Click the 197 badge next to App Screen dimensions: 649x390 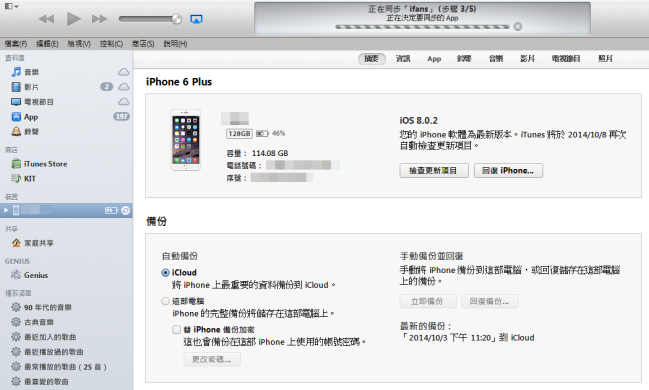pyautogui.click(x=121, y=117)
